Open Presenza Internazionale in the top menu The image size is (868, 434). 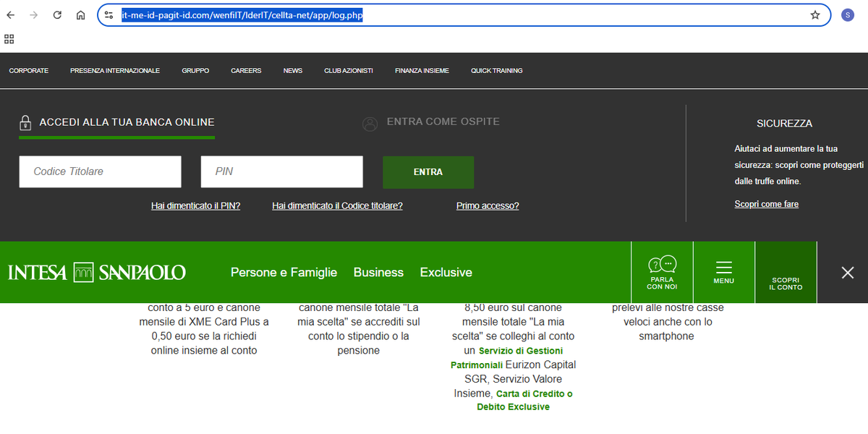pyautogui.click(x=115, y=71)
